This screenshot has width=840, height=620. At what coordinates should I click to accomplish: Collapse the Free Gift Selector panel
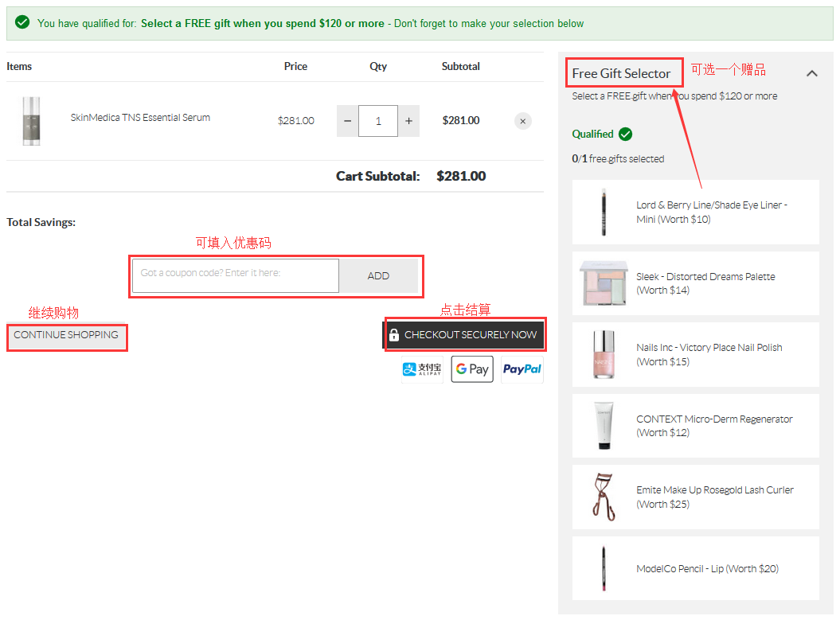(812, 73)
